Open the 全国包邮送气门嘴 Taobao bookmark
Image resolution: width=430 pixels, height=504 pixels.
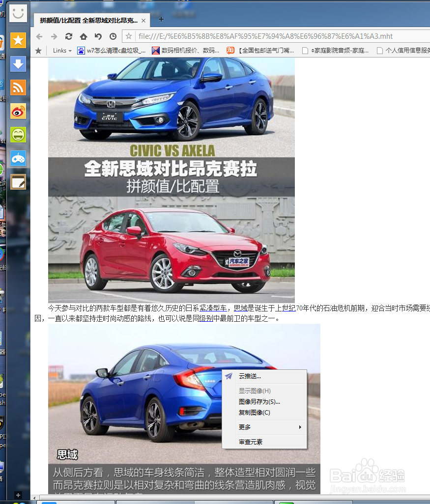click(260, 51)
